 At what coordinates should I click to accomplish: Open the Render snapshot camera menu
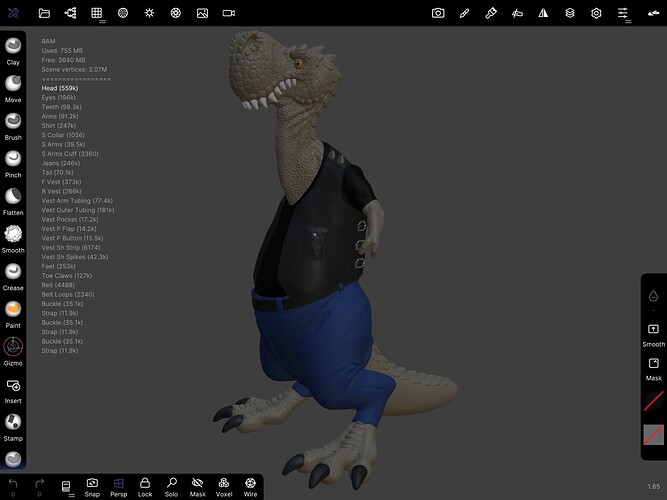pyautogui.click(x=438, y=13)
